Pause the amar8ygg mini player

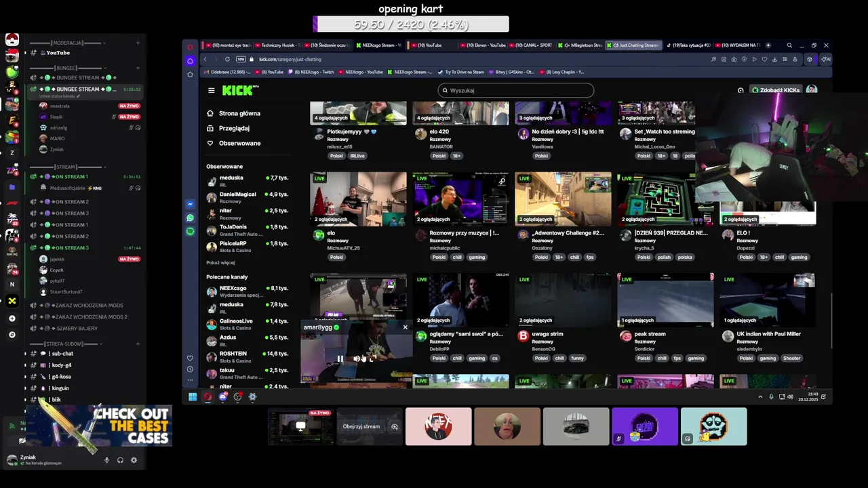(x=340, y=359)
